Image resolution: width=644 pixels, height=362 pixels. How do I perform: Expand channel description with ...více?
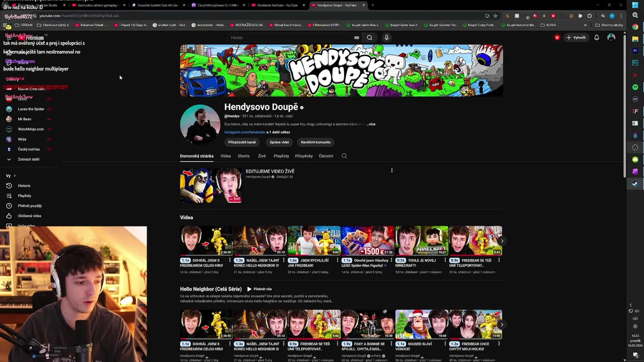tap(371, 124)
